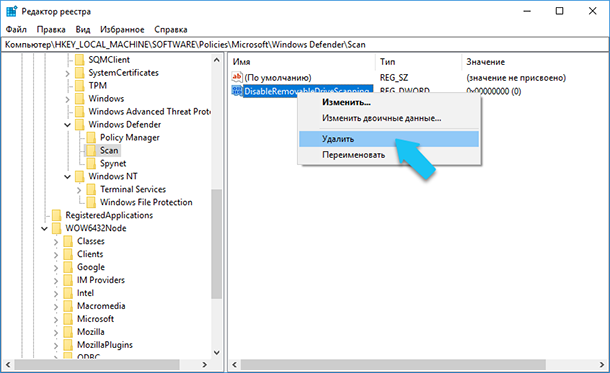Image resolution: width=610 pixels, height=373 pixels.
Task: Expand the SystemCertificates tree node
Action: point(67,73)
